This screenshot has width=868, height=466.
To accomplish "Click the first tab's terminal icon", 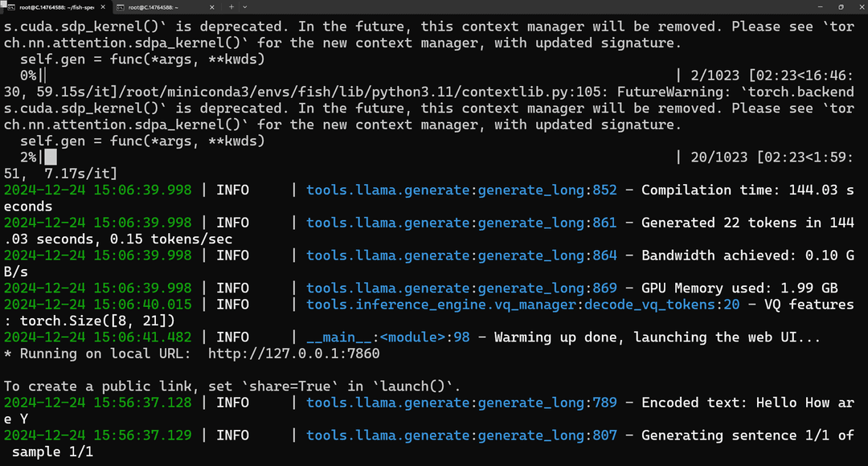I will pos(10,7).
